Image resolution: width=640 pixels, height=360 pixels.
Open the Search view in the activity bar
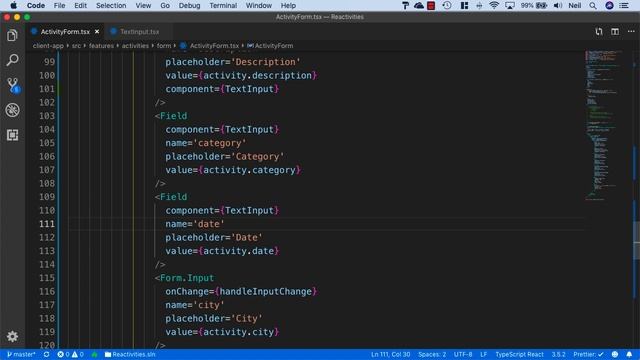click(12, 60)
